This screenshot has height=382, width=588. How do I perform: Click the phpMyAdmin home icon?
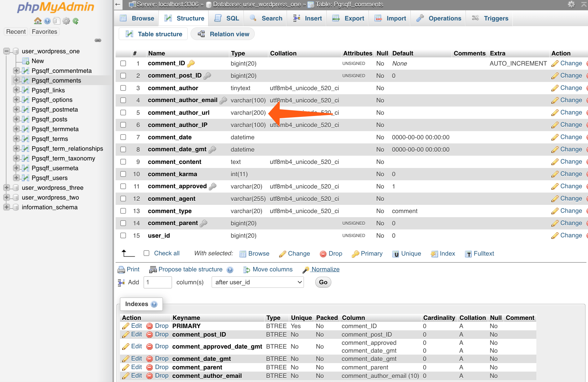click(x=37, y=20)
